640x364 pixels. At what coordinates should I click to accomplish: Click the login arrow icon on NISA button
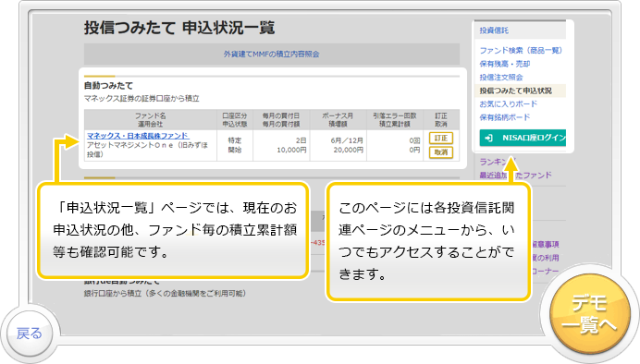488,139
